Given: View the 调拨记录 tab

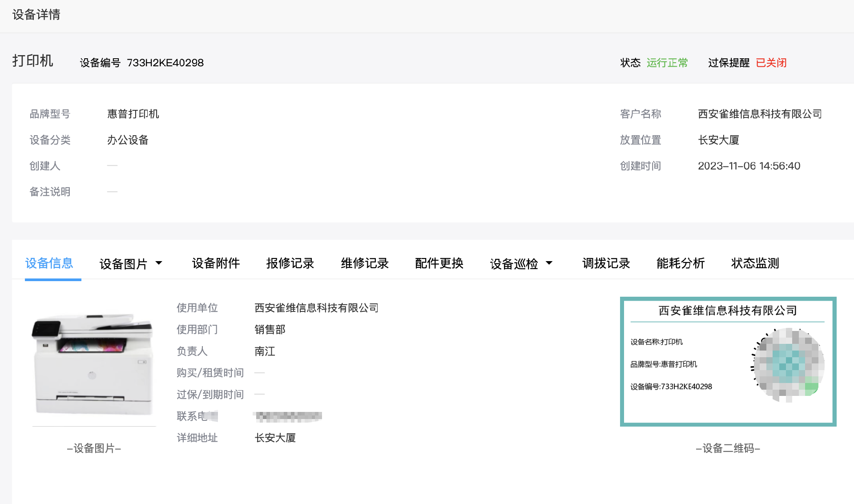Looking at the screenshot, I should pos(606,263).
